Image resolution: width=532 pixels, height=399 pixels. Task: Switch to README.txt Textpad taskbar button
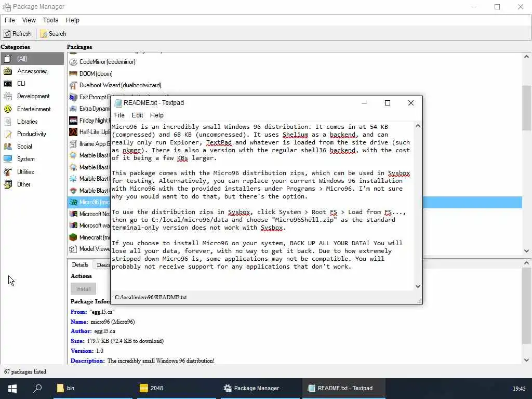point(344,388)
